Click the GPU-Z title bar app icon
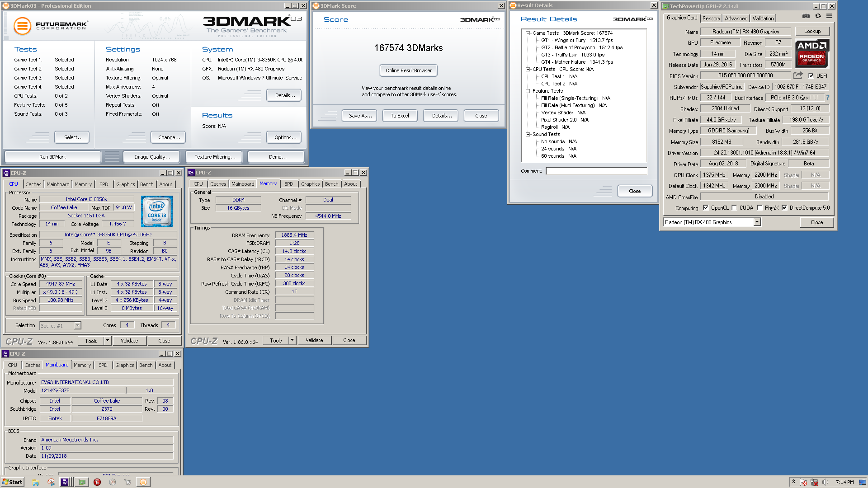Screen dimensions: 868x488 click(x=665, y=6)
